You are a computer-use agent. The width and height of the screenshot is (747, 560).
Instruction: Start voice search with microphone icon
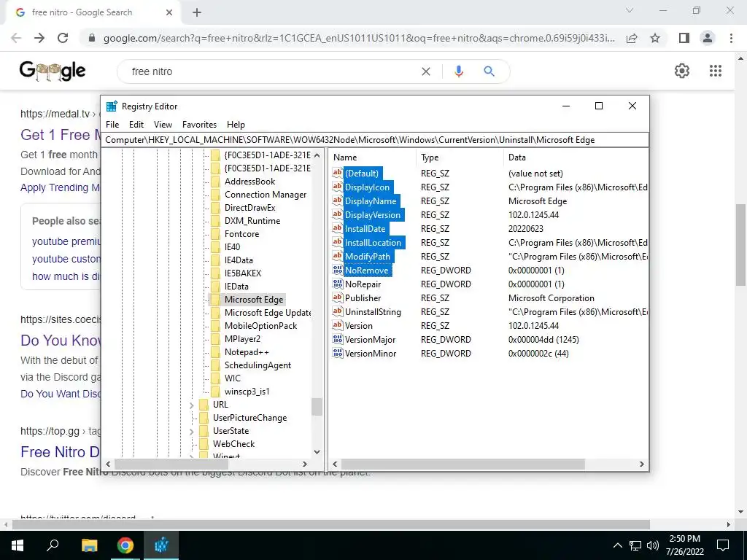pos(458,71)
